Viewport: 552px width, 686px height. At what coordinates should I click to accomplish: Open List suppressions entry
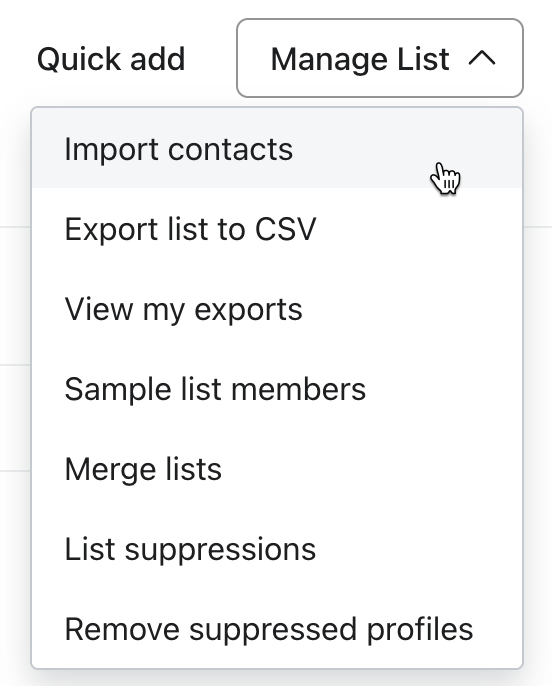point(277,549)
